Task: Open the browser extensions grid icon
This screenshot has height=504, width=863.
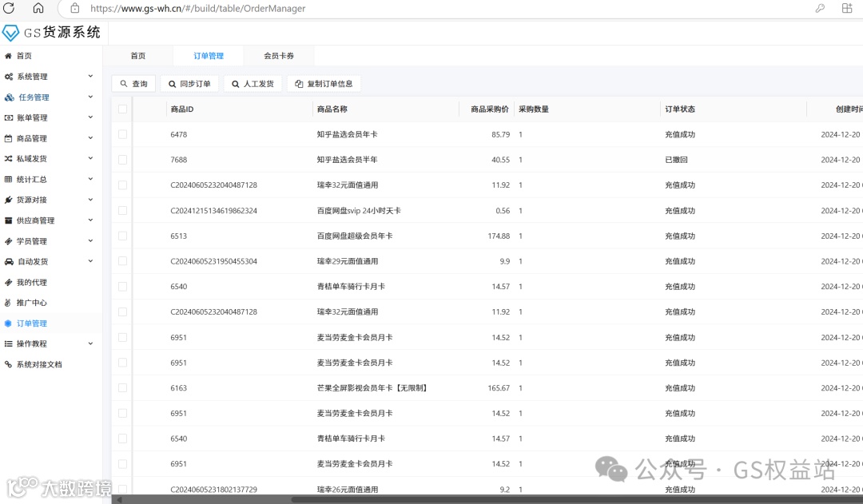Action: point(847,8)
